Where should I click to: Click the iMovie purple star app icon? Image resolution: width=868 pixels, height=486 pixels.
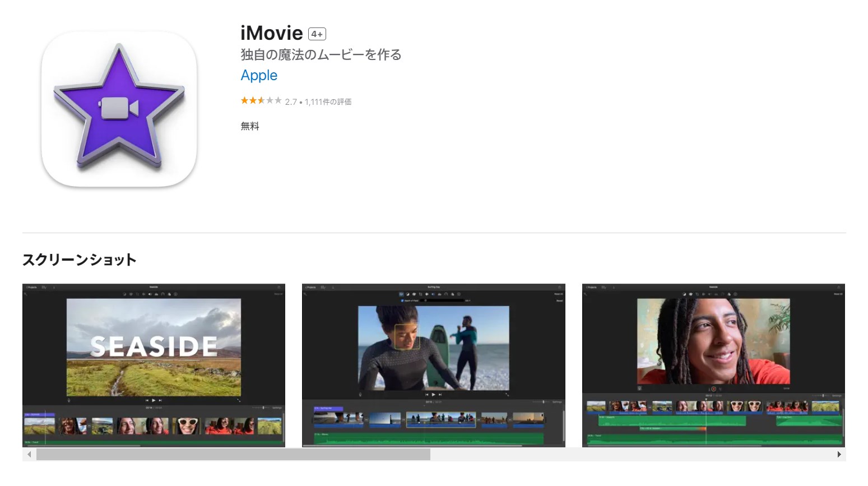click(119, 109)
